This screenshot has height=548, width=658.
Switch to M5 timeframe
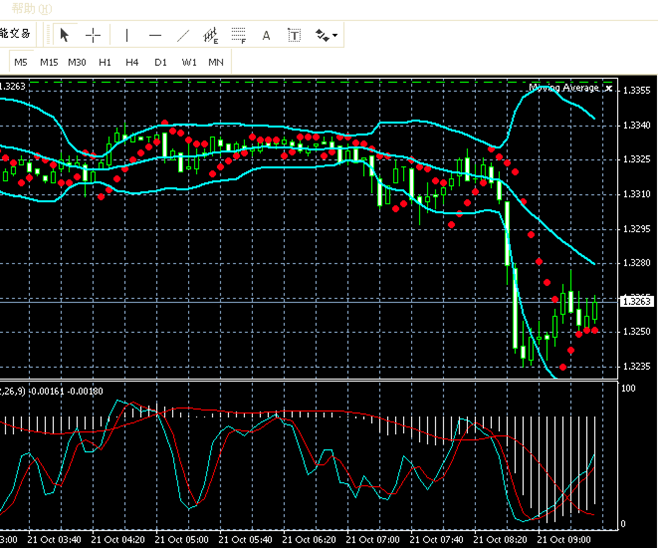pos(21,62)
